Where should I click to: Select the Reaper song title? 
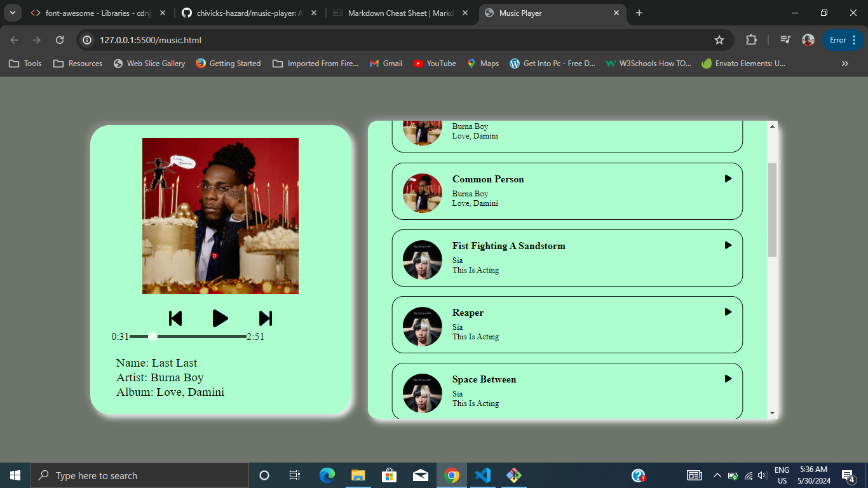tap(468, 313)
